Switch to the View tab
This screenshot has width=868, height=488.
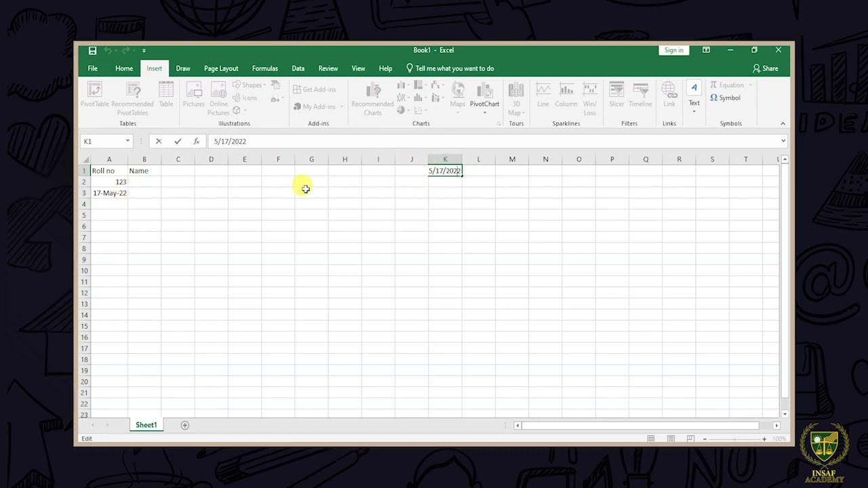358,68
